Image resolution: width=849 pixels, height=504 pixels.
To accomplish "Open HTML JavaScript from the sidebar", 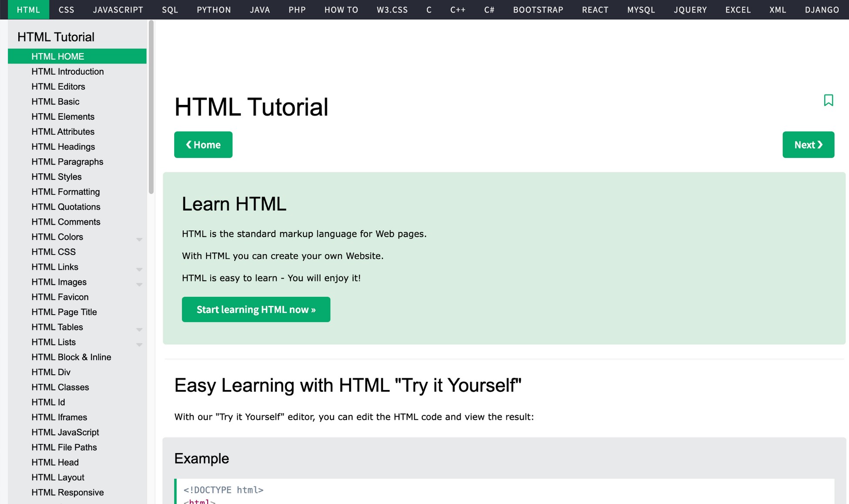I will click(x=65, y=432).
